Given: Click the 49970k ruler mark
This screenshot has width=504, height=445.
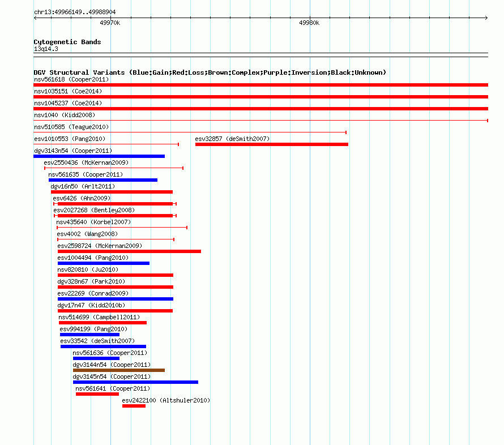Looking at the screenshot, I should 110,23.
